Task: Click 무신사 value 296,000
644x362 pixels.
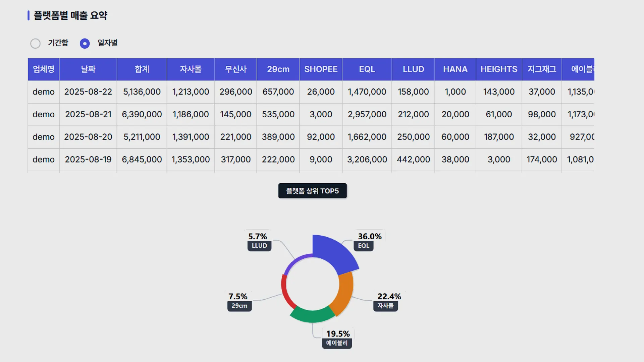Action: point(236,92)
